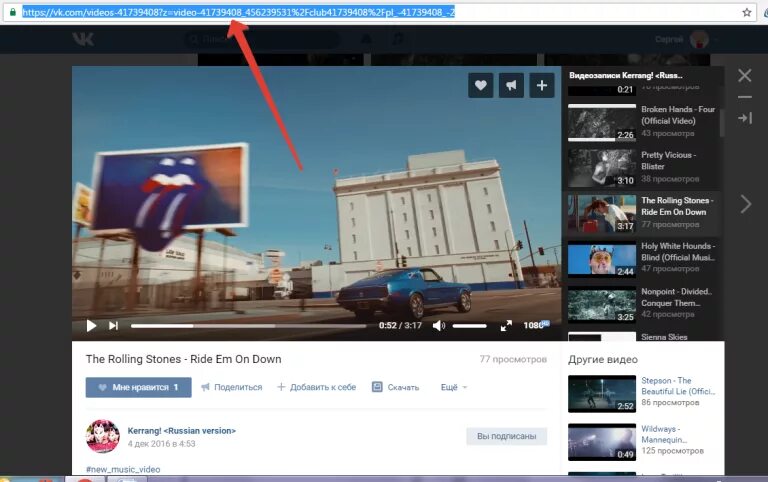
Task: Expand the Ещё dropdown menu
Action: pyautogui.click(x=454, y=387)
